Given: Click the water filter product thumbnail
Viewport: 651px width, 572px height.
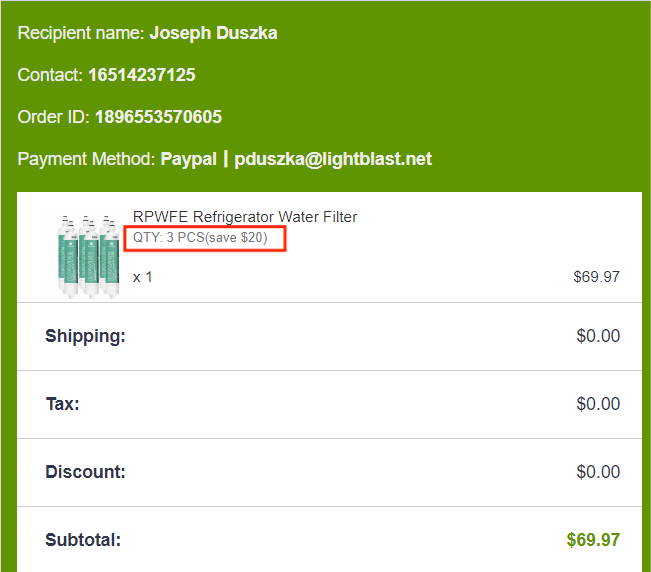Looking at the screenshot, I should (x=87, y=252).
